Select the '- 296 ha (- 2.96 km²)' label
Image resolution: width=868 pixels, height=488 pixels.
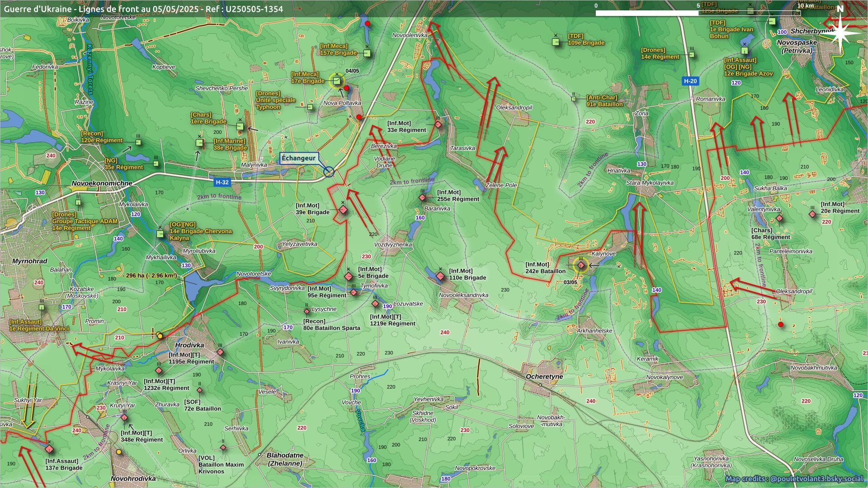coord(150,275)
